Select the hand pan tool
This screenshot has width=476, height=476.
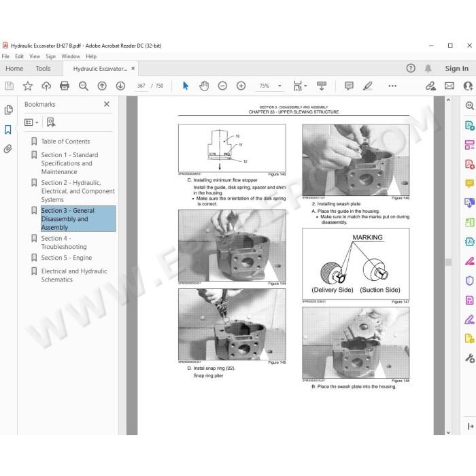(204, 86)
